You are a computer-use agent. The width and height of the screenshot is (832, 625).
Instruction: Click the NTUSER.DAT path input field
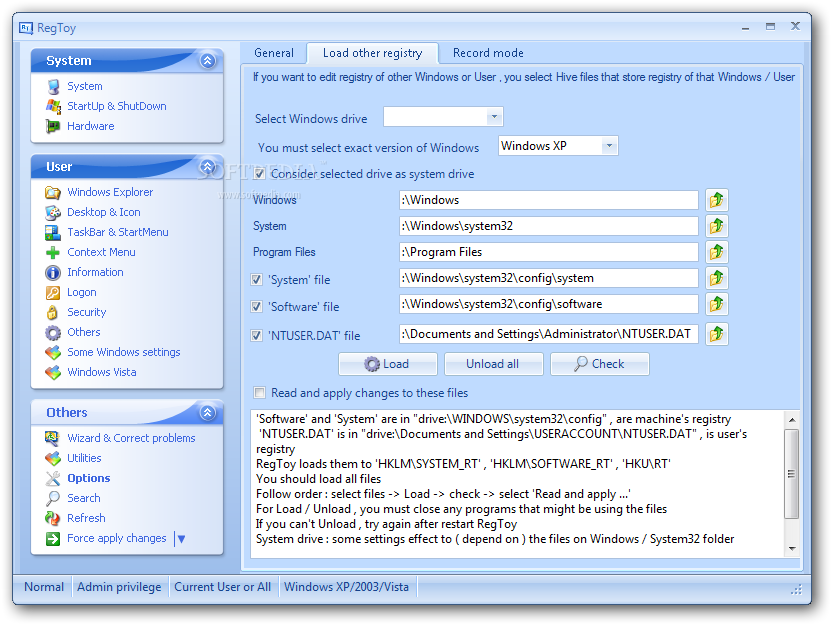[549, 334]
